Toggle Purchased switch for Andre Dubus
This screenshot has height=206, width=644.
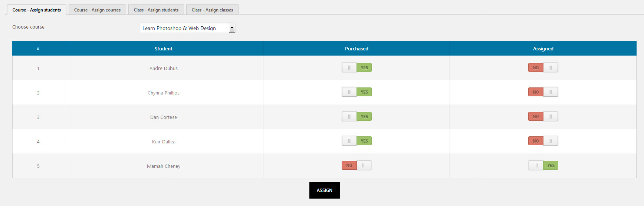tap(356, 68)
